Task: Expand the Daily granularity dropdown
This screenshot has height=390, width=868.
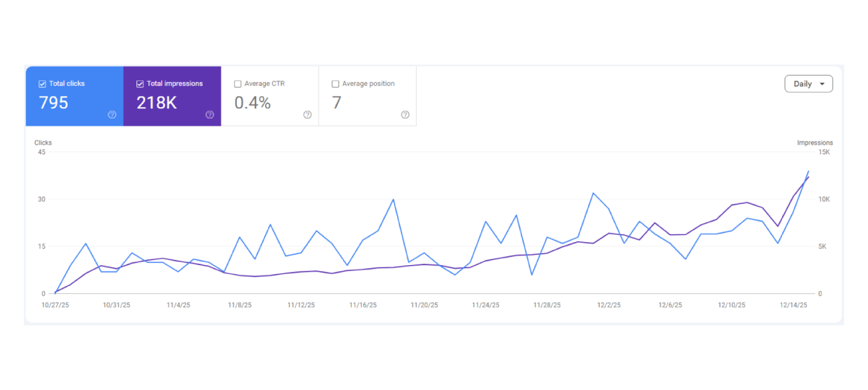Action: (808, 84)
